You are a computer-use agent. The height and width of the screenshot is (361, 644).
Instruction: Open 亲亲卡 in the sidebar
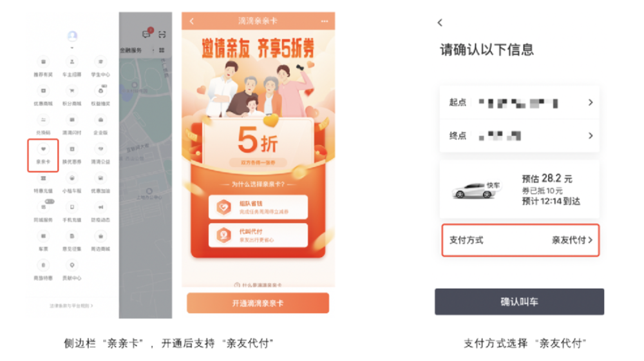click(x=43, y=155)
